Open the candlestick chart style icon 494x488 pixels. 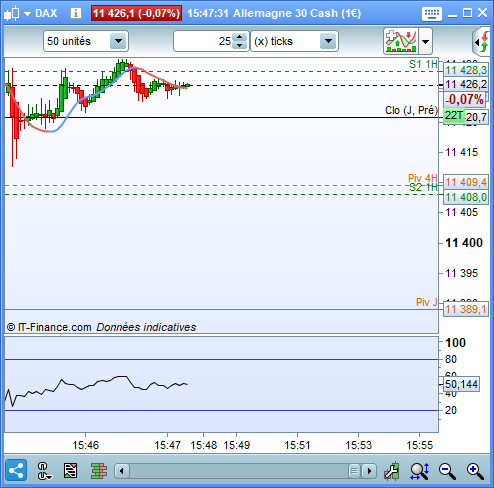12,13
